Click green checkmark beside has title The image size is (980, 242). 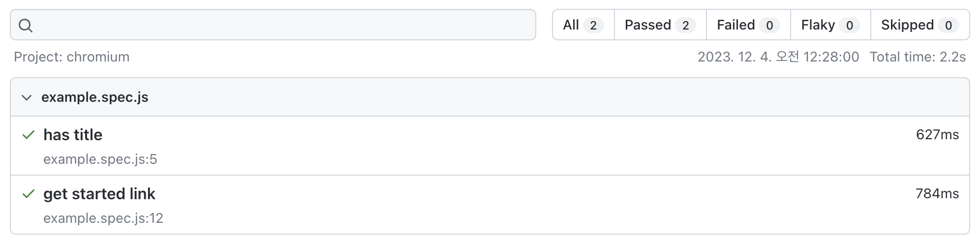pos(29,135)
